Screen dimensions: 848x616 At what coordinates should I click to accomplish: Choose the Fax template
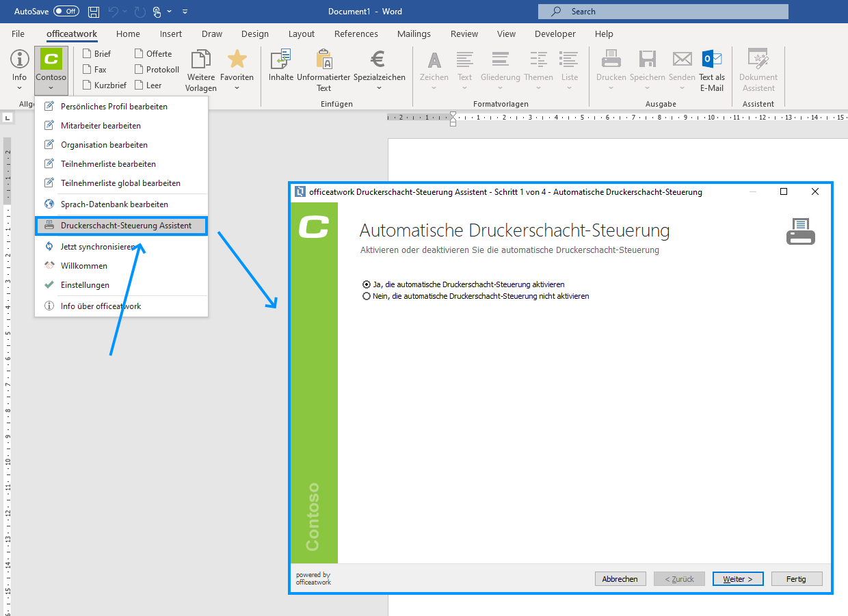(x=94, y=69)
